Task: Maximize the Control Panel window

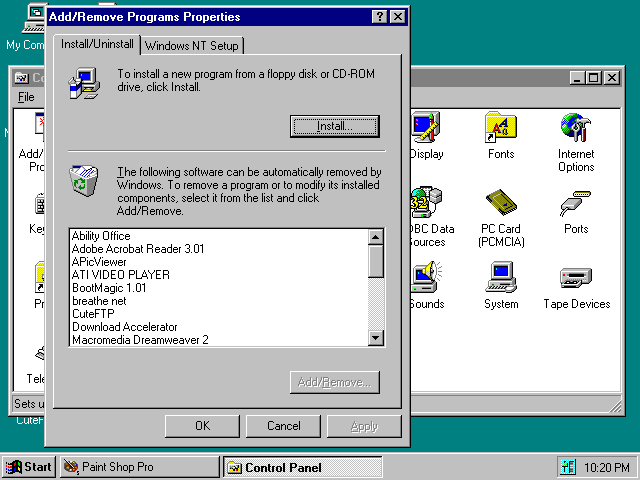Action: click(593, 78)
